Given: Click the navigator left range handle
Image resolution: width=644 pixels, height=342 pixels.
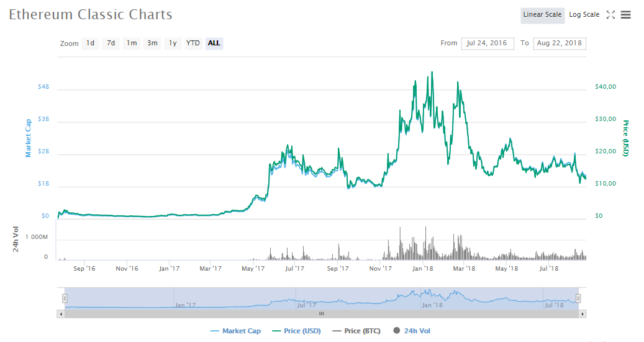Looking at the screenshot, I should [65, 299].
